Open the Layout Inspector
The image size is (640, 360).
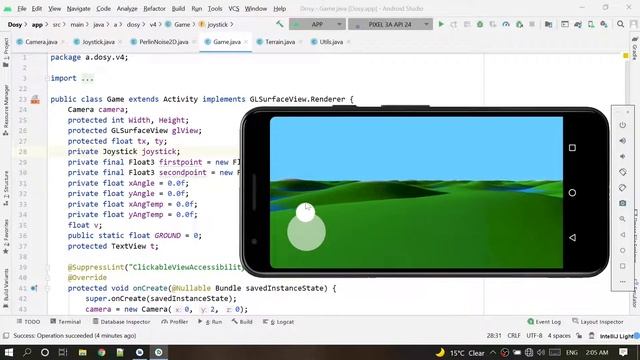click(598, 322)
